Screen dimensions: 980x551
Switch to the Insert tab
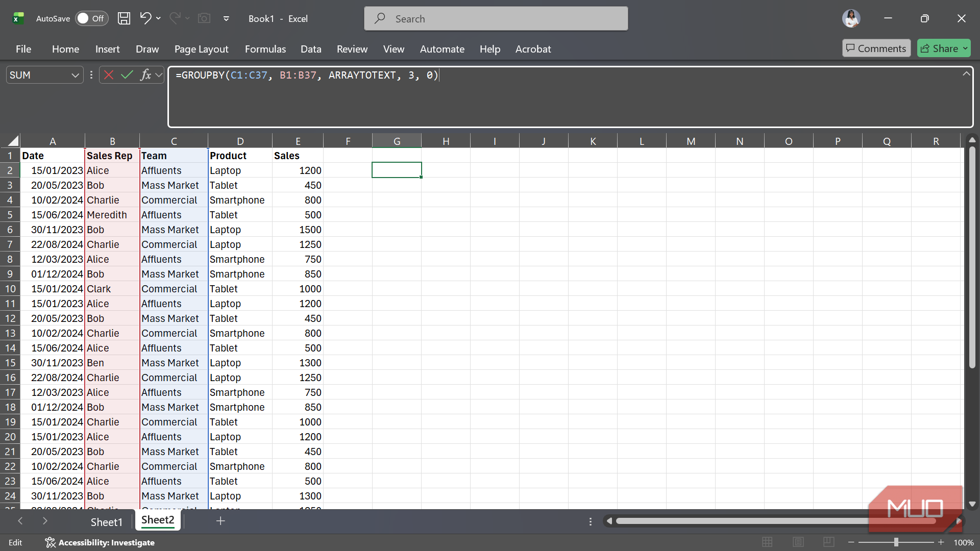click(107, 49)
